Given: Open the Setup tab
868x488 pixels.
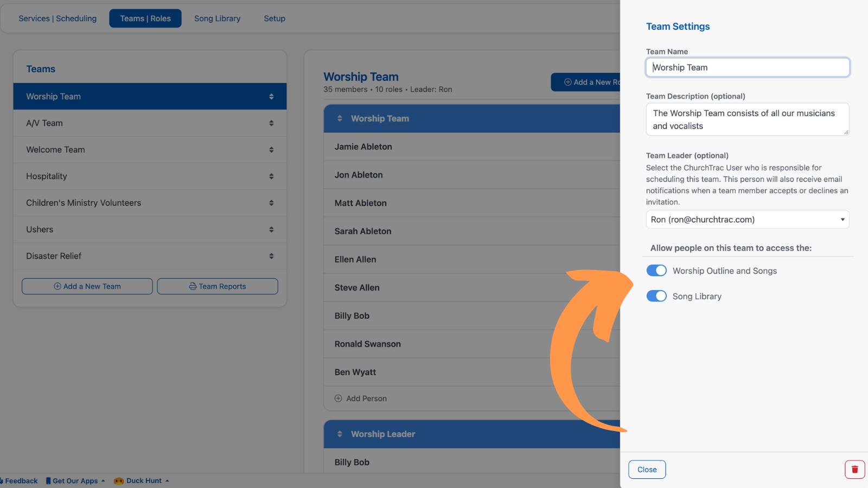Looking at the screenshot, I should 275,18.
